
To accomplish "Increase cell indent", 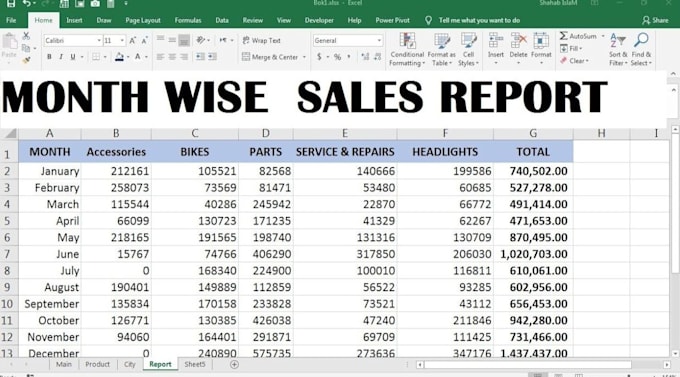I will coord(212,57).
